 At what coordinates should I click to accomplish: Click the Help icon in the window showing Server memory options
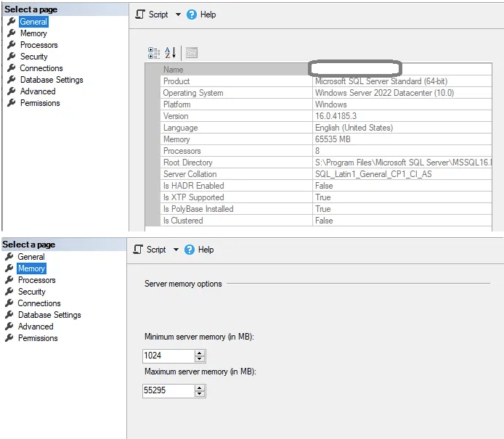click(190, 250)
